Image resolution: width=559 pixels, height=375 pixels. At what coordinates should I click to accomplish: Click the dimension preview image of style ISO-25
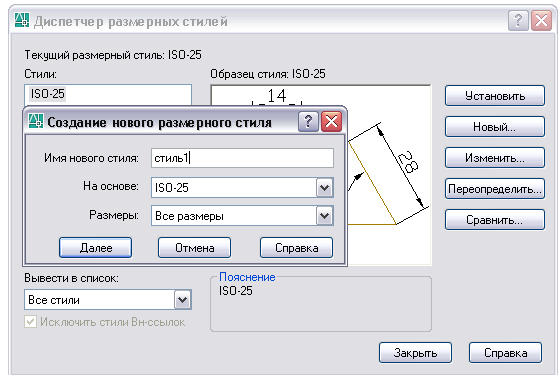tap(389, 175)
